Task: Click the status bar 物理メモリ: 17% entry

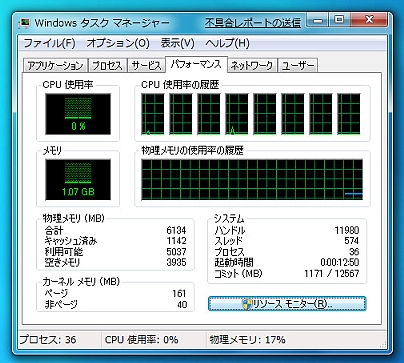Action: pyautogui.click(x=247, y=340)
